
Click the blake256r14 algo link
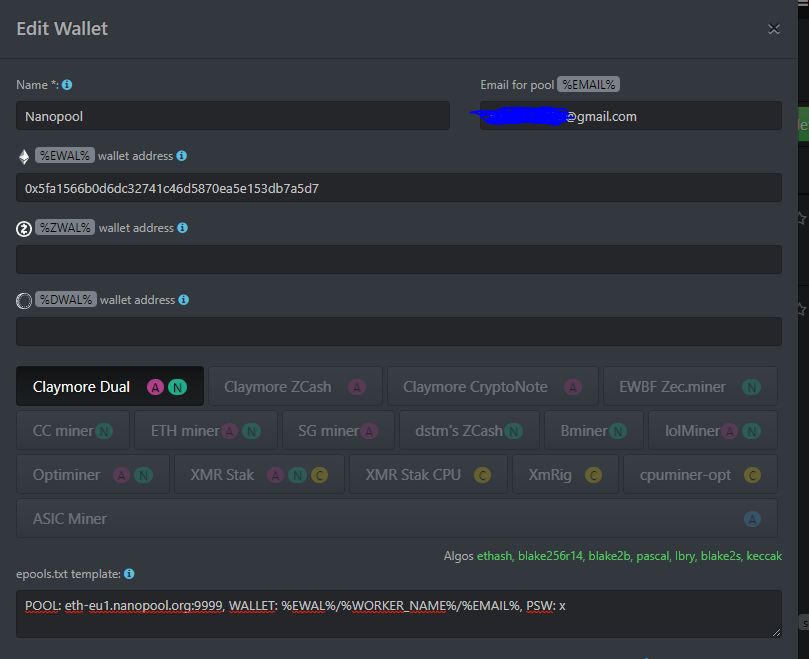(549, 556)
